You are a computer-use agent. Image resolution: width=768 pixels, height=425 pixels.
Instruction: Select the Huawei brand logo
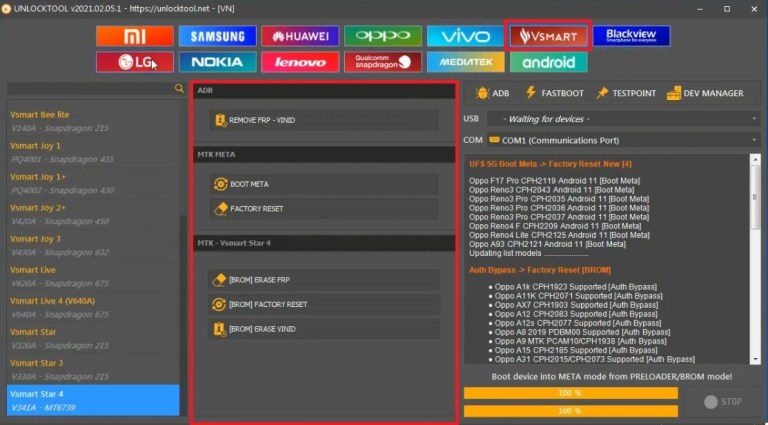click(300, 36)
